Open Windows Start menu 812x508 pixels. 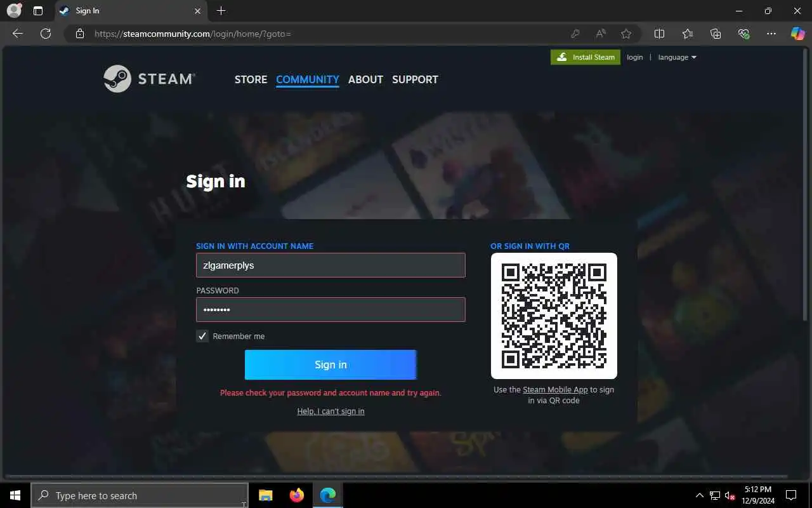pyautogui.click(x=15, y=495)
